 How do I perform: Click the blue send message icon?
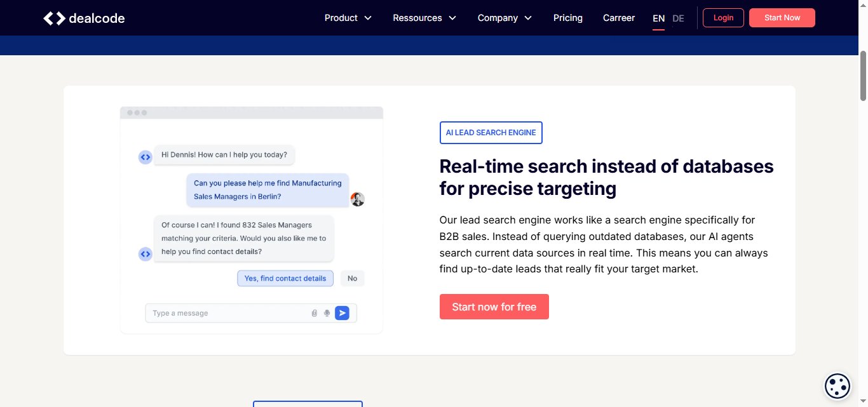[x=342, y=312]
